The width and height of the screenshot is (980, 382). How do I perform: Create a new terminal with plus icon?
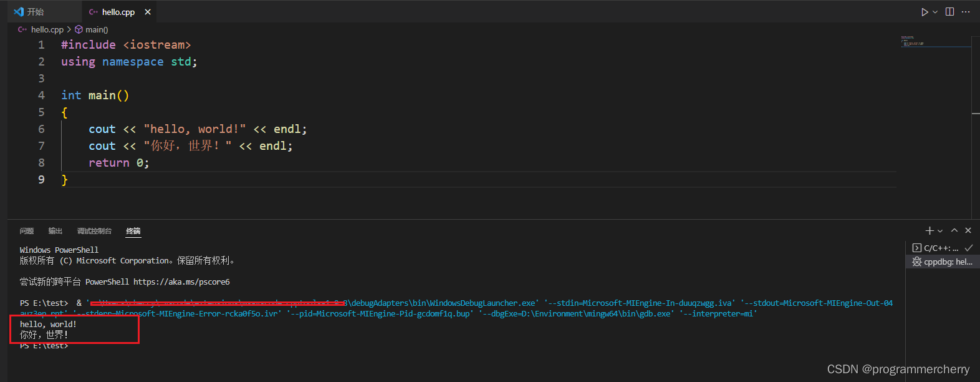(x=930, y=230)
